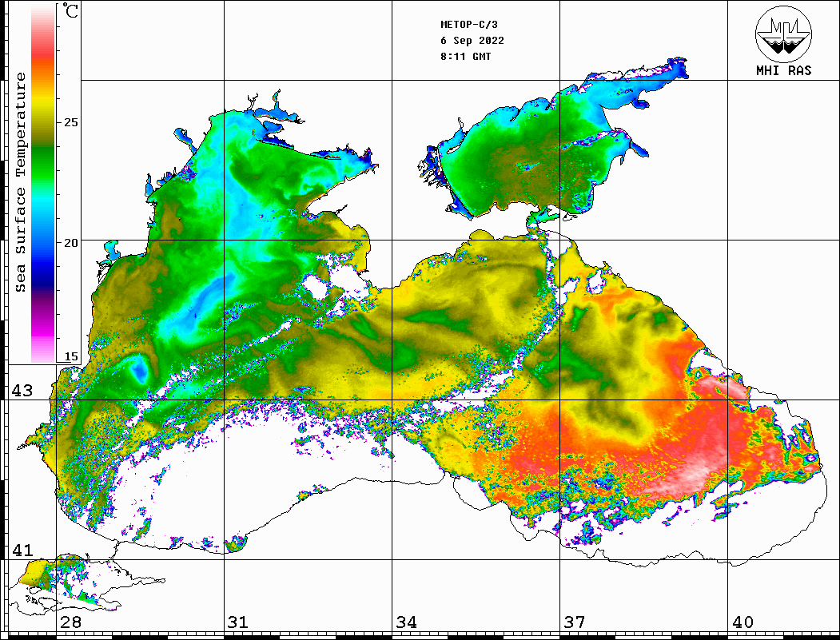The image size is (840, 640).
Task: Click the "METOP-C/3" satellite label
Action: pos(469,25)
